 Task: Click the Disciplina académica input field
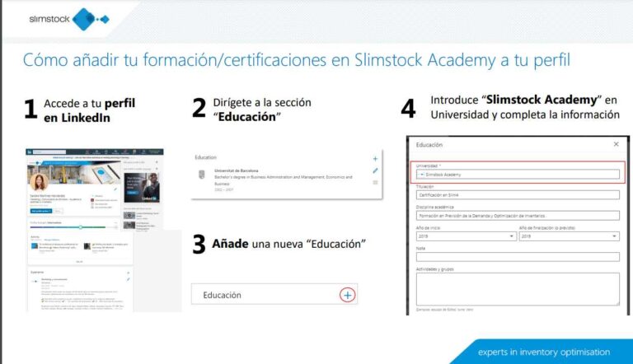coord(518,216)
